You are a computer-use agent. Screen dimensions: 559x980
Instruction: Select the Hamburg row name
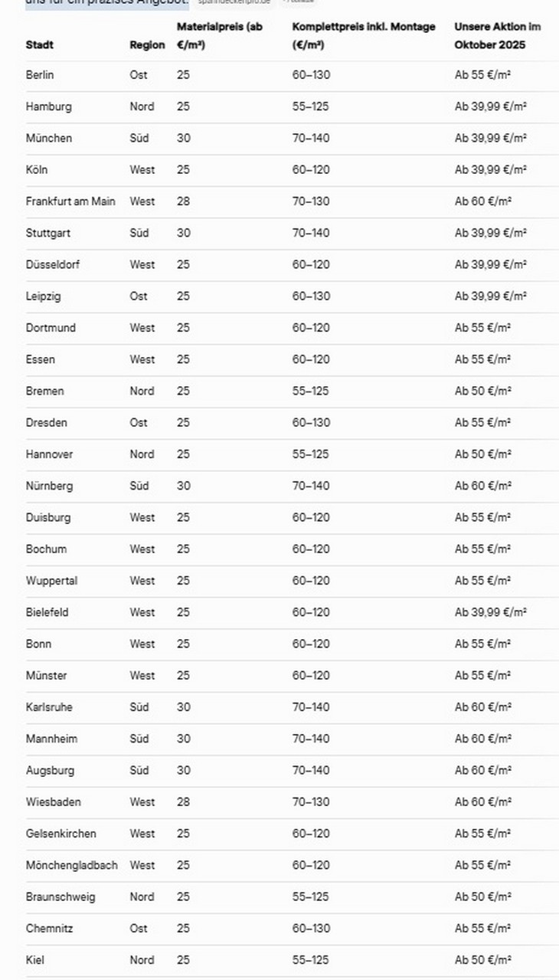point(48,107)
